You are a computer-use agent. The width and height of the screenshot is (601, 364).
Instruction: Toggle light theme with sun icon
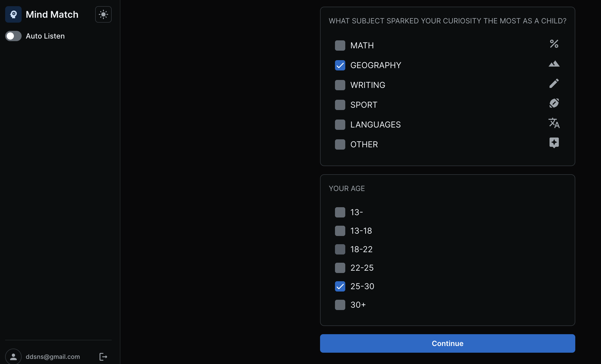coord(103,14)
